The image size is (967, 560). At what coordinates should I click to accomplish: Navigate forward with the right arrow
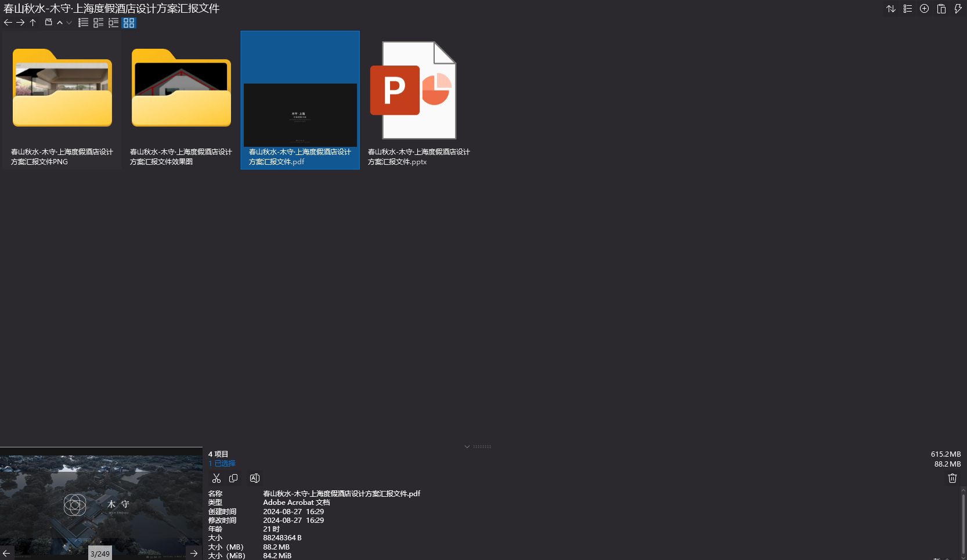(20, 23)
